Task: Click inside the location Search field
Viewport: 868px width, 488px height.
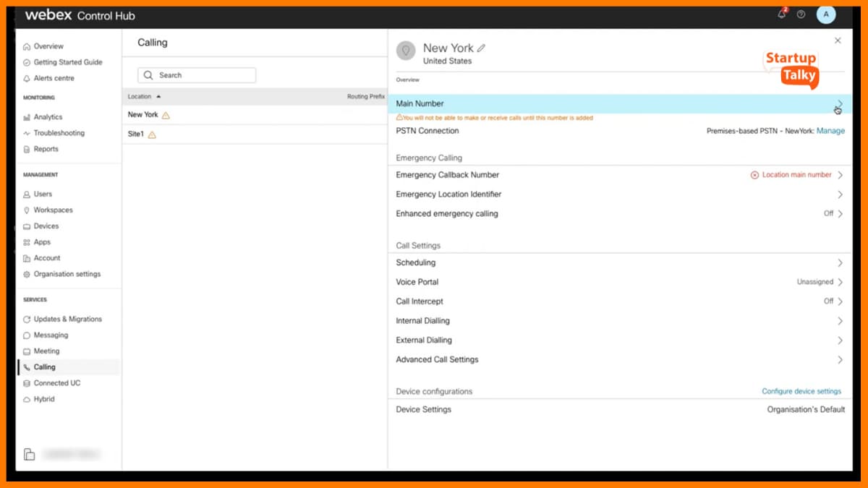Action: coord(196,74)
